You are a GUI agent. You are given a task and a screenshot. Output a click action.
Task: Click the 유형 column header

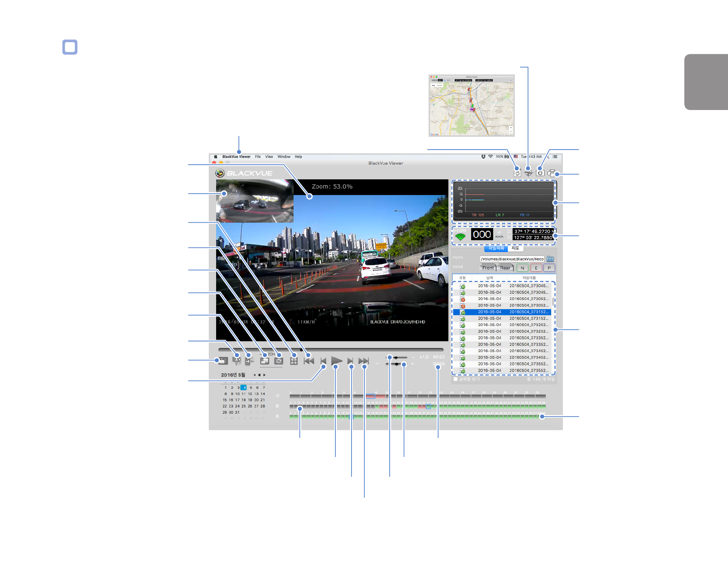click(x=462, y=278)
